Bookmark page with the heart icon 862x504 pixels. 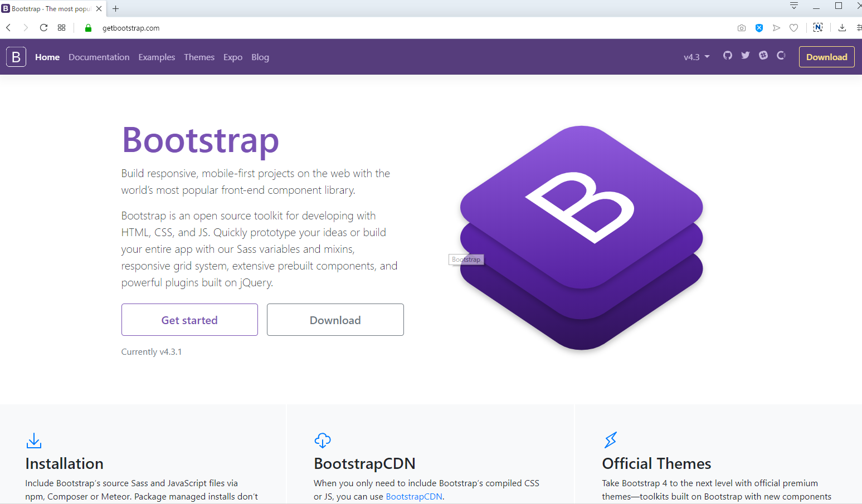794,28
